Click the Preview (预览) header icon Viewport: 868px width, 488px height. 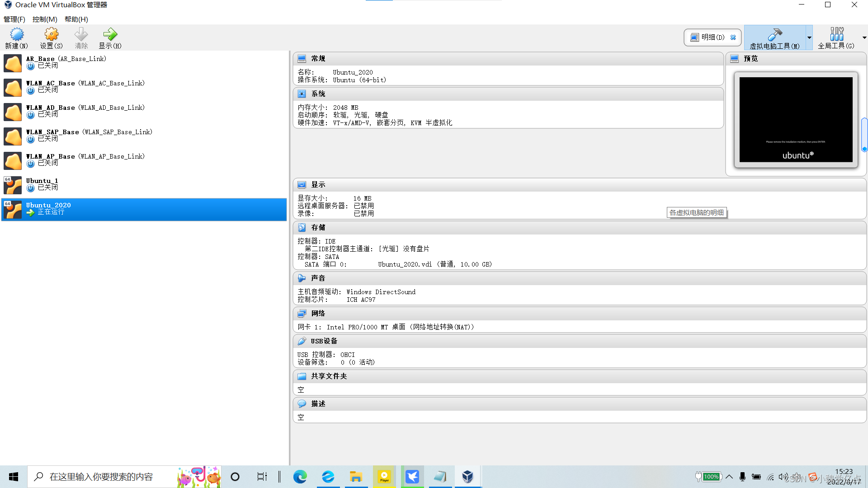pos(734,59)
